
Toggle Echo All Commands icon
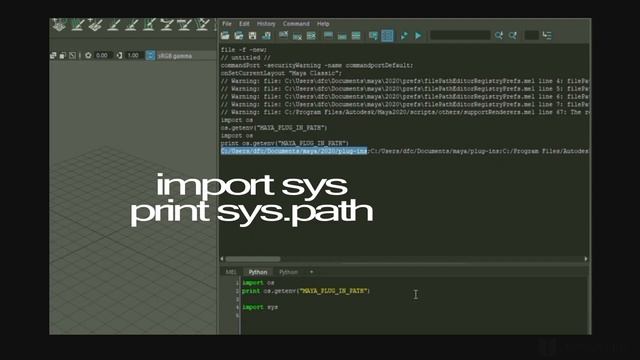click(373, 36)
